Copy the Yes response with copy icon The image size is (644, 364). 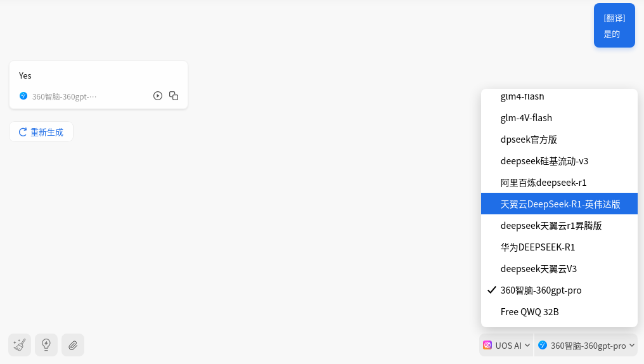(x=174, y=96)
